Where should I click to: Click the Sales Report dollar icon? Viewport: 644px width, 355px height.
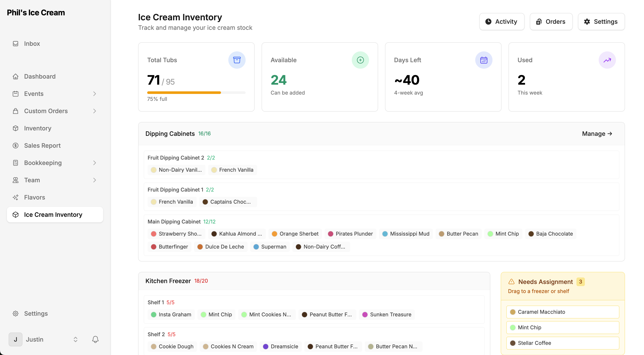coord(16,146)
